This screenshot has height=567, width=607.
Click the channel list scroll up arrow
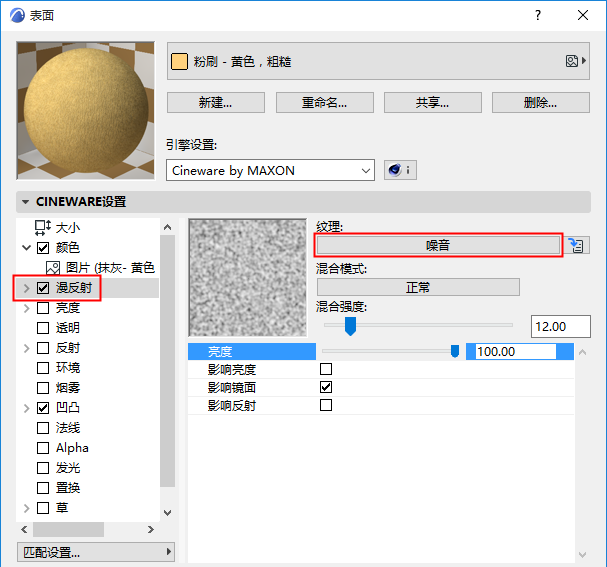tap(168, 227)
